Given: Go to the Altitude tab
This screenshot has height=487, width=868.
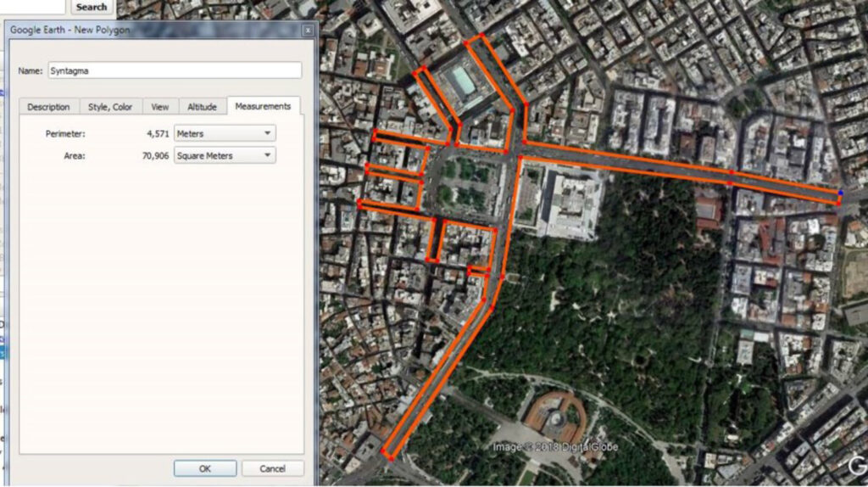Looking at the screenshot, I should (x=202, y=107).
